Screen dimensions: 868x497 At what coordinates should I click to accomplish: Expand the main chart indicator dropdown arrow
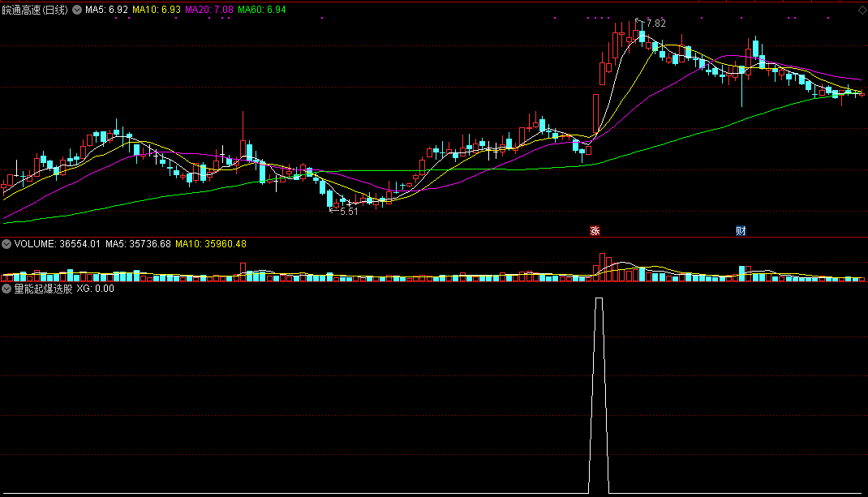point(77,10)
